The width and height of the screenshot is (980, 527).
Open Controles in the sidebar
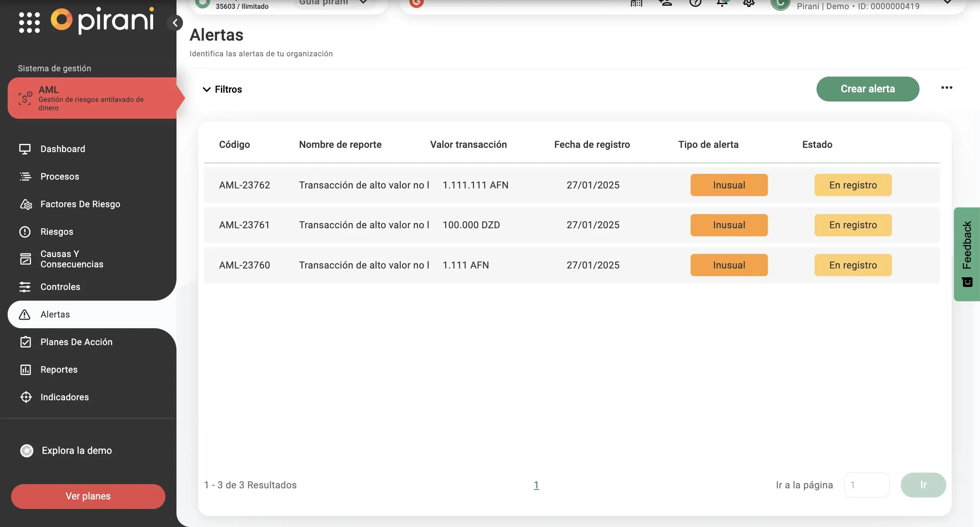[x=60, y=287]
